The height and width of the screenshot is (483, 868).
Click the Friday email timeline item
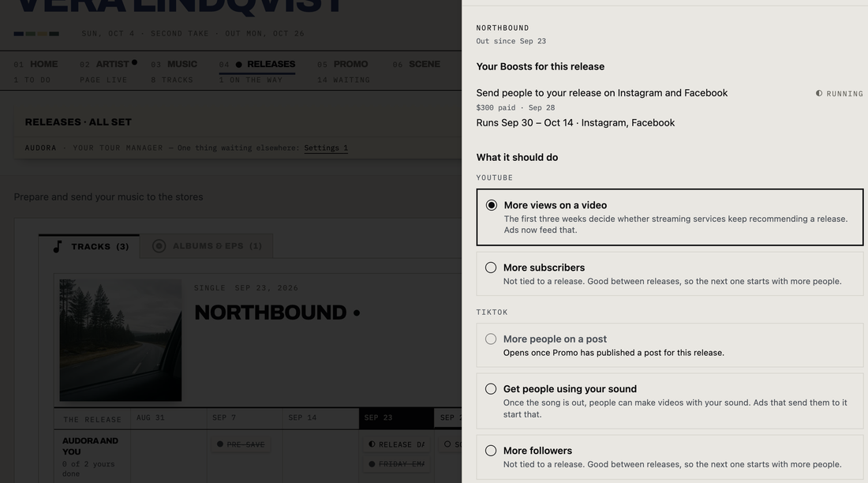click(396, 464)
